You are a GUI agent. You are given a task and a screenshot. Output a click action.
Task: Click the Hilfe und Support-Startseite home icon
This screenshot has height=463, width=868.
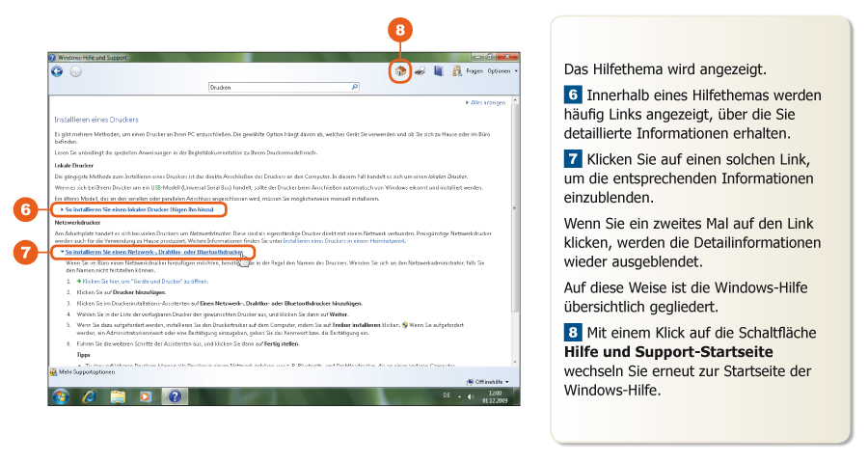tap(400, 70)
